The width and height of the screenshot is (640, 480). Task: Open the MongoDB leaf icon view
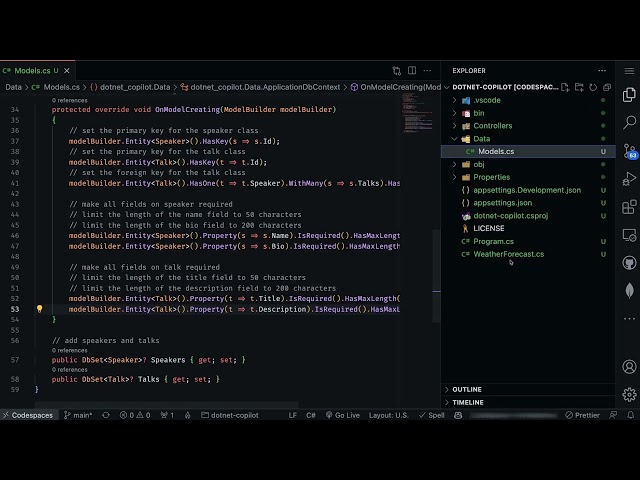point(629,291)
